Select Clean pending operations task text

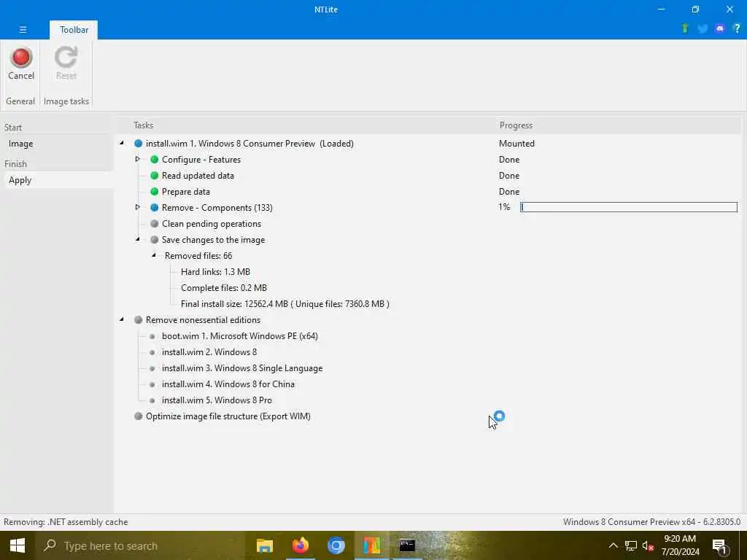point(212,224)
